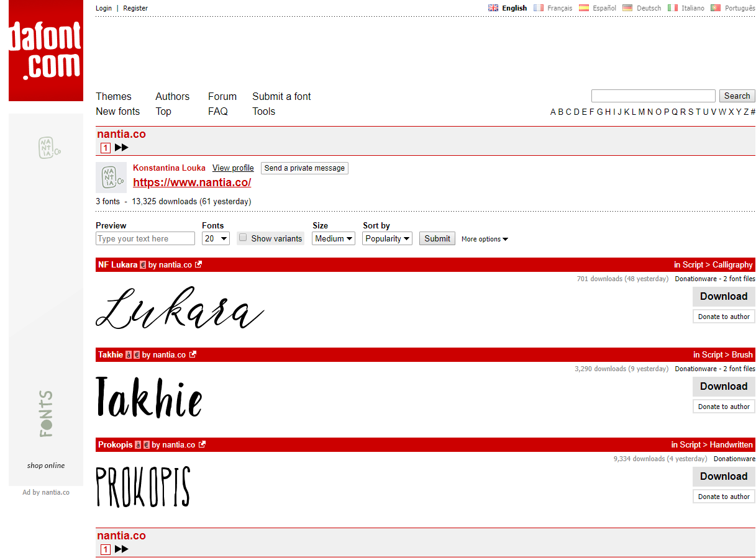Click Donate to author for NF Lukara

[x=724, y=317]
